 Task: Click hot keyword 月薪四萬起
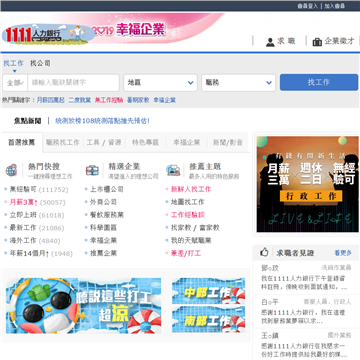pyautogui.click(x=51, y=100)
